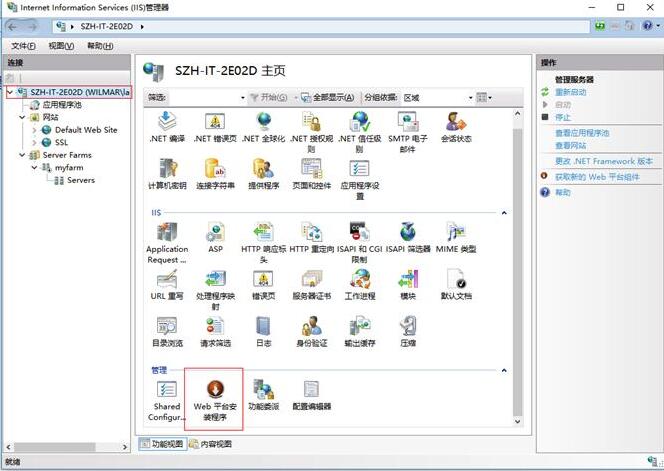Open 日志 feature
Image resolution: width=664 pixels, height=471 pixels.
click(x=263, y=332)
